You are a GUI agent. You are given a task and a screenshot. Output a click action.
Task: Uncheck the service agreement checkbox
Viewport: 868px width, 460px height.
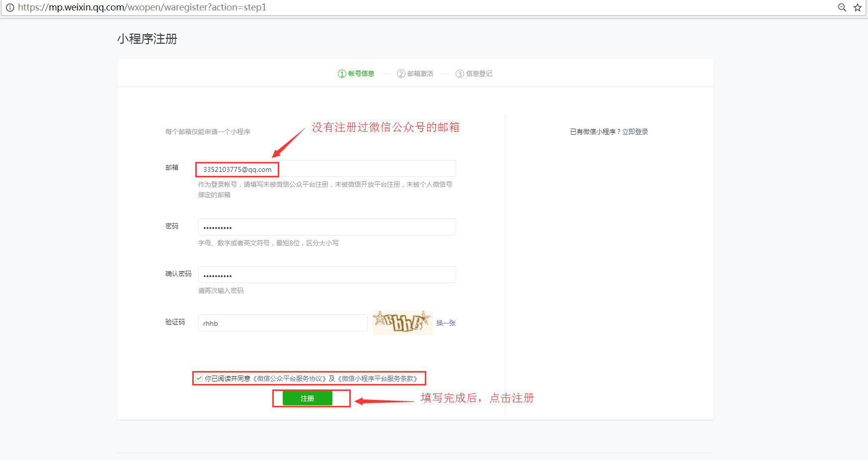coord(199,378)
